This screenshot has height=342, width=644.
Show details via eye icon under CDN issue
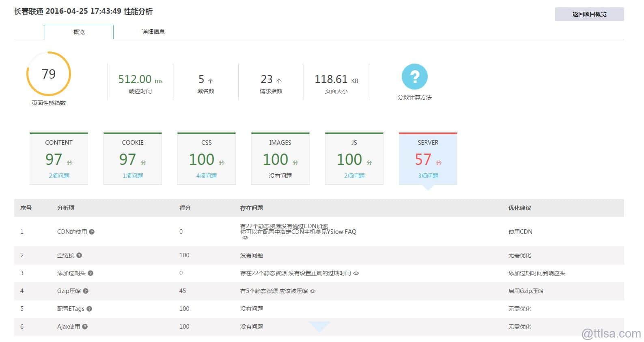pos(245,238)
